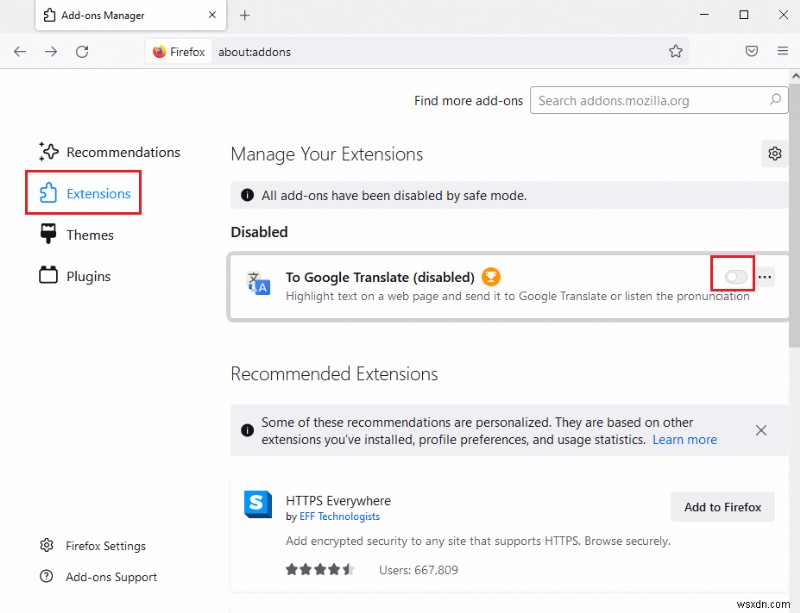Open a new browser tab
This screenshot has height=613, width=800.
[246, 16]
